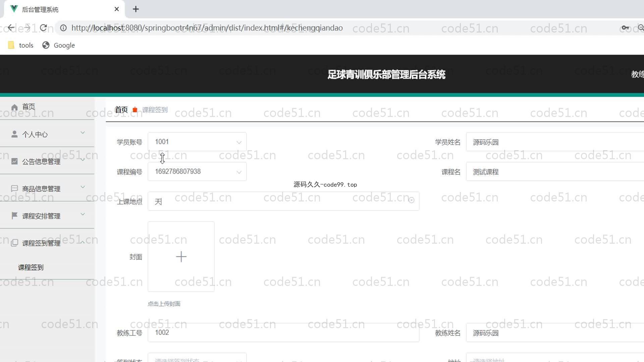Expand the 公告信息管理 menu
644x362 pixels.
click(47, 162)
